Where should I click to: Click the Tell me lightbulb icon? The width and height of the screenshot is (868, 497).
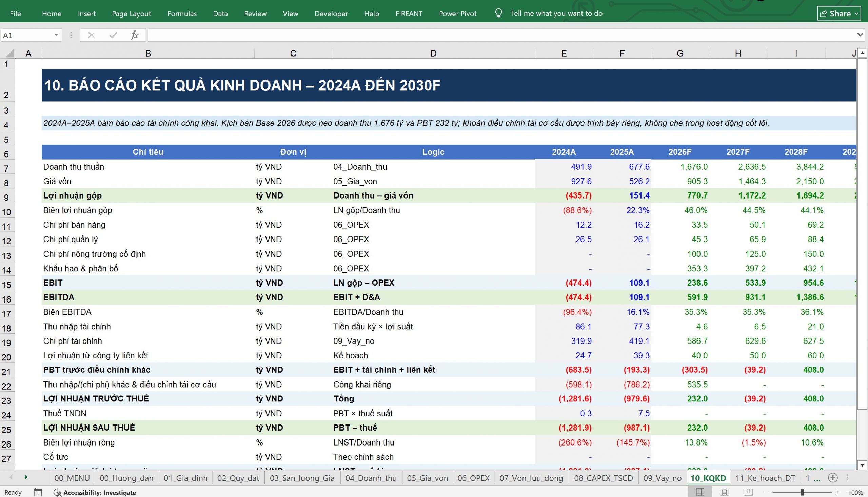click(x=498, y=13)
